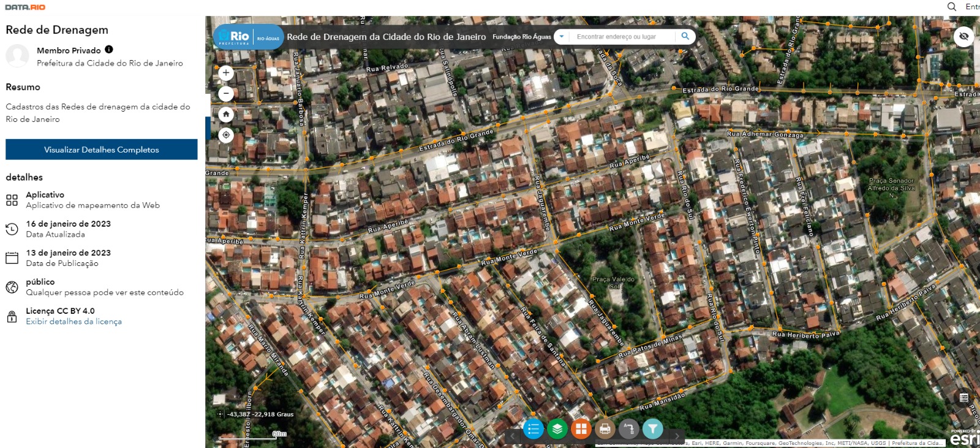Click the magnifier in the address search box

tap(685, 36)
